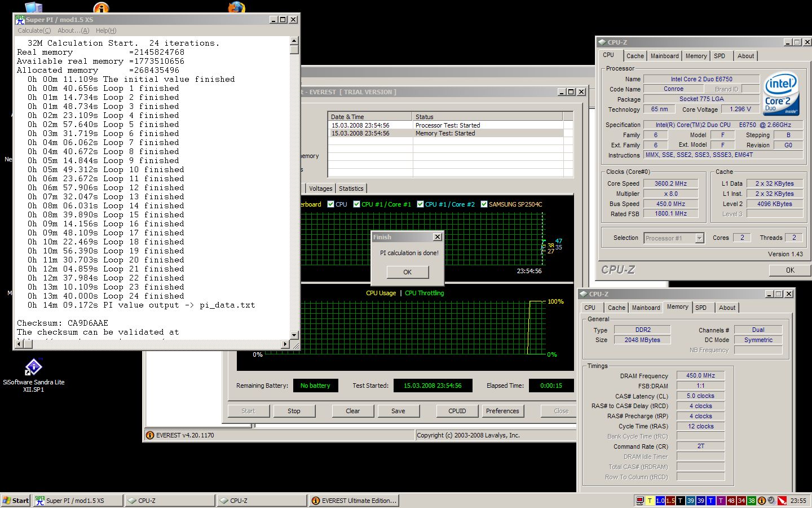Click the Stop button in EVEREST

point(294,411)
